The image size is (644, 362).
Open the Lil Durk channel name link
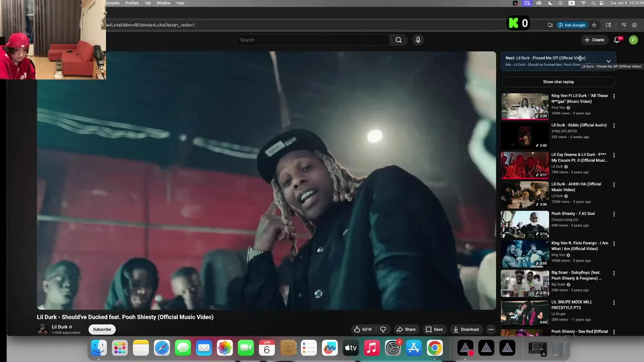point(59,327)
